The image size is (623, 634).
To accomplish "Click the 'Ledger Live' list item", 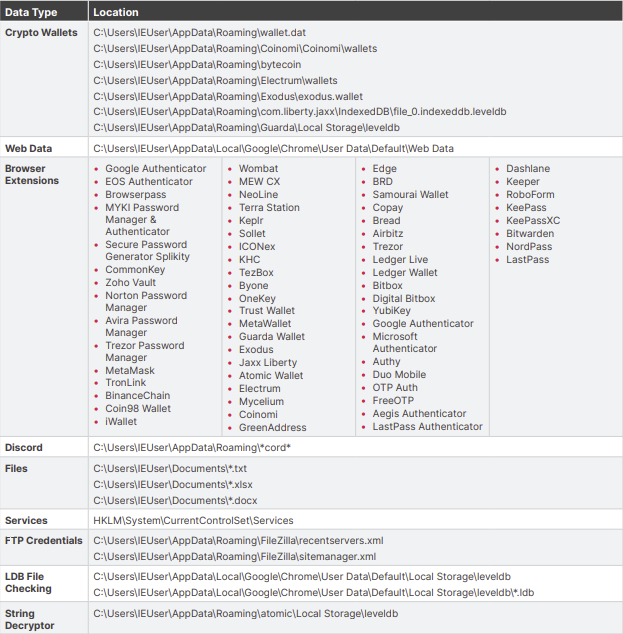I will [x=400, y=260].
